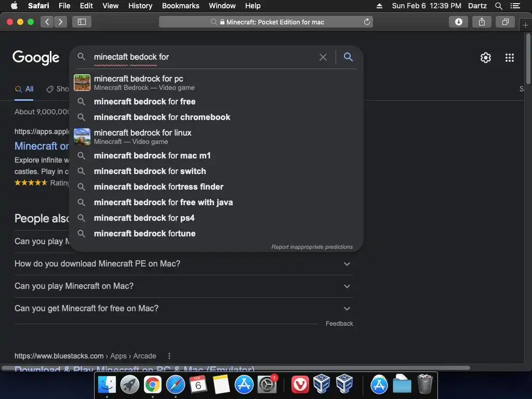Open Launchpad rocket icon in Dock

pyautogui.click(x=129, y=385)
